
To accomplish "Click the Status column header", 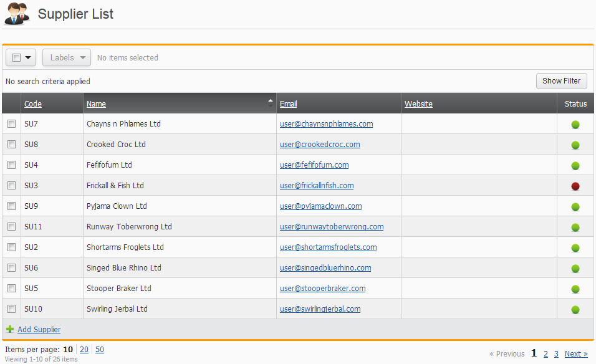I will click(x=576, y=103).
